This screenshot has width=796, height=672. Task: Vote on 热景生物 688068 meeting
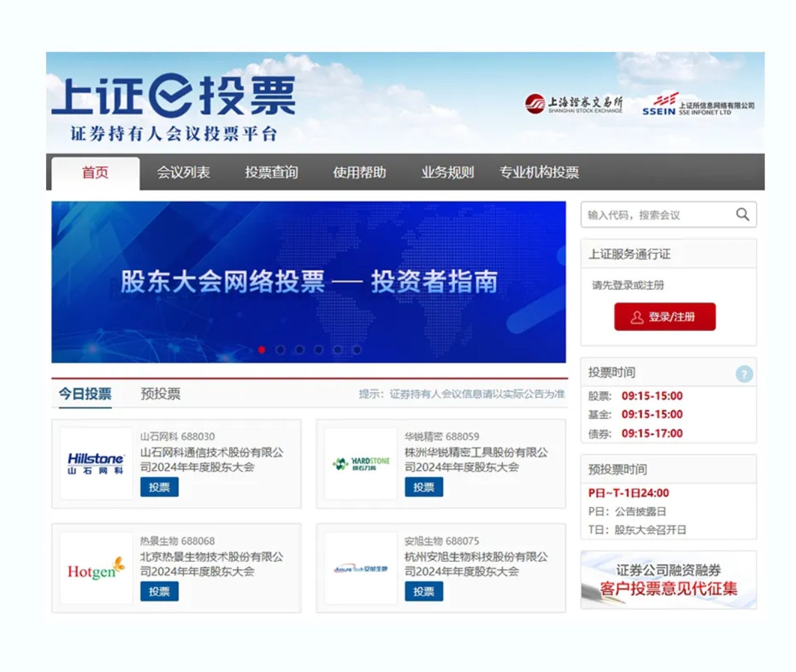[159, 592]
